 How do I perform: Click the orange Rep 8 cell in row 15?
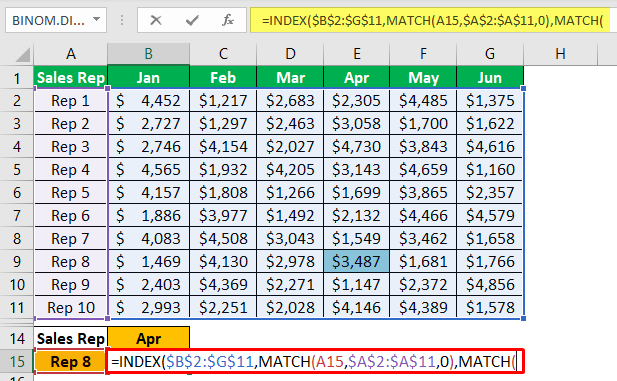(71, 361)
